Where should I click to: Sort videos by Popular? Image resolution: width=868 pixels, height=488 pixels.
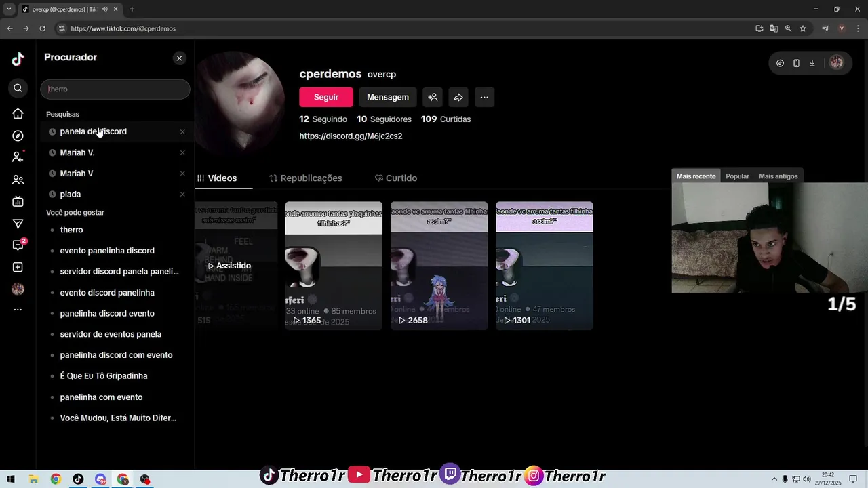click(x=737, y=176)
